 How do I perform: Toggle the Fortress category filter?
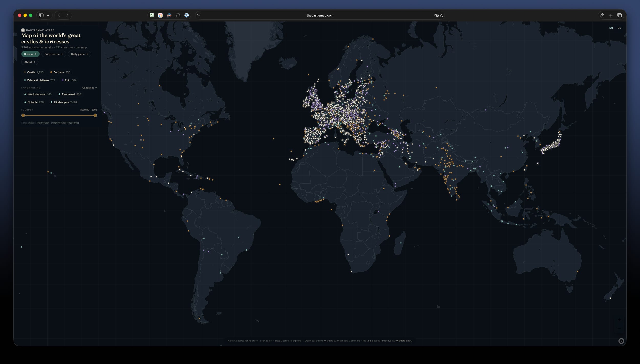pyautogui.click(x=60, y=72)
